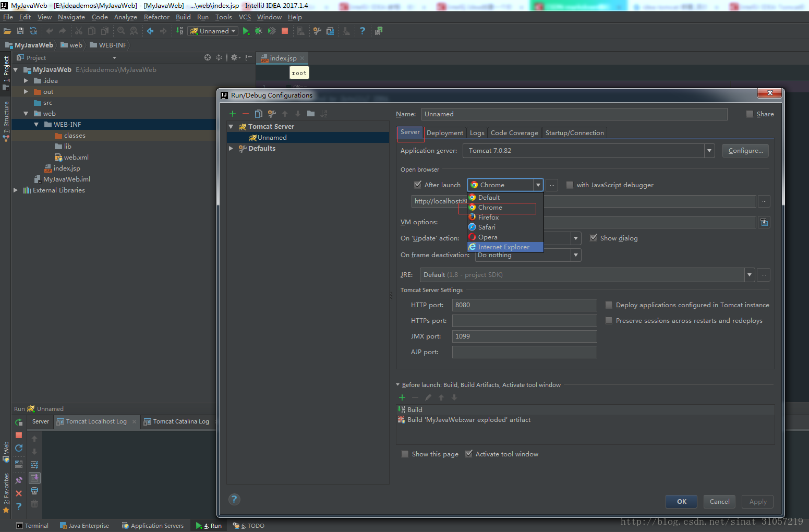Click the Collapse All icon in the Project panel
The image size is (809, 532).
219,57
